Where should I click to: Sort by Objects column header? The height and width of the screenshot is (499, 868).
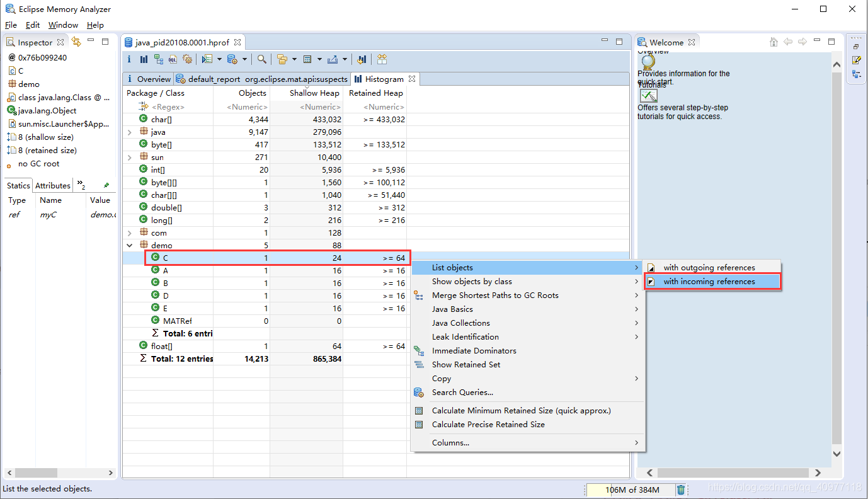tap(242, 93)
